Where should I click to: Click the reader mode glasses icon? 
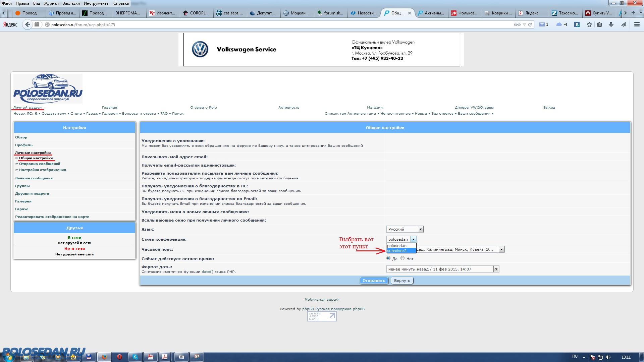(517, 24)
